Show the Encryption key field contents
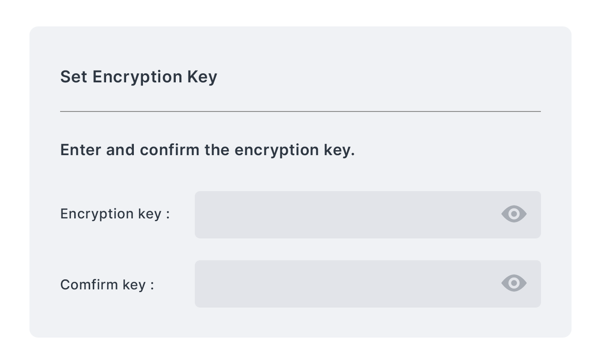This screenshot has width=601, height=364. point(514,214)
